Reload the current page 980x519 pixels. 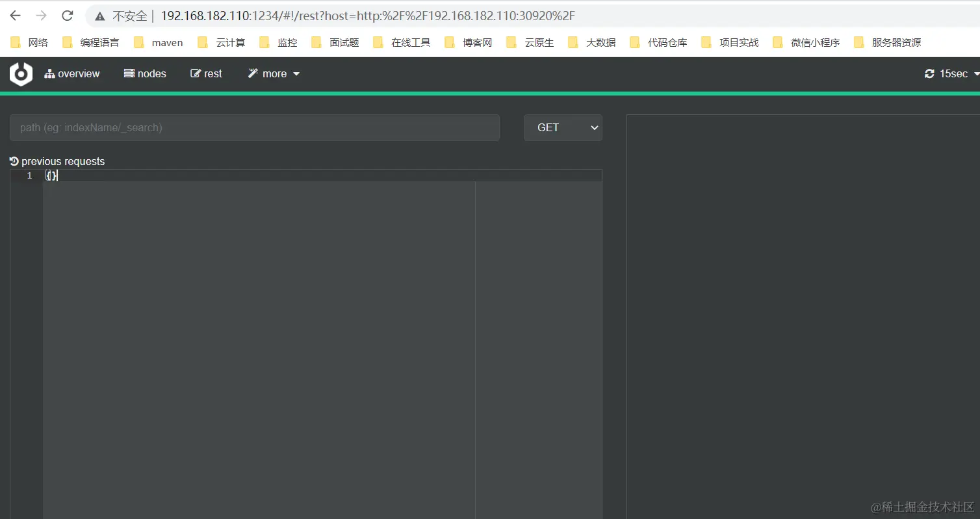pyautogui.click(x=67, y=16)
